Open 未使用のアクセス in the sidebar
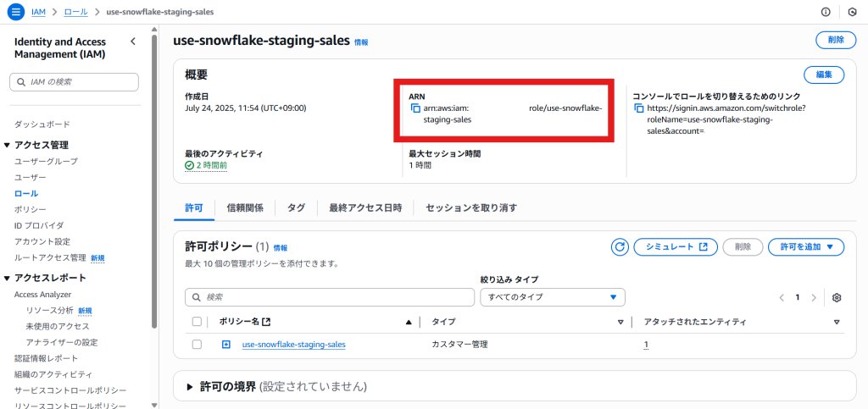 point(58,327)
